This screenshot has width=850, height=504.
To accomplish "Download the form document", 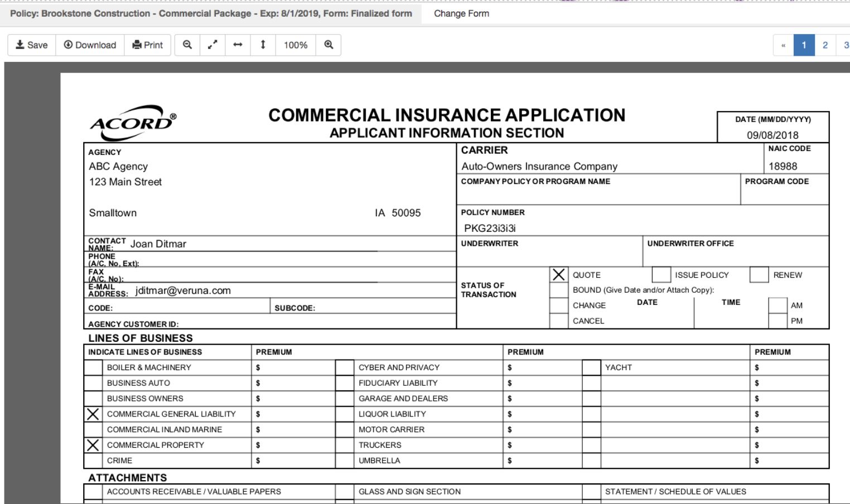I will pyautogui.click(x=90, y=45).
